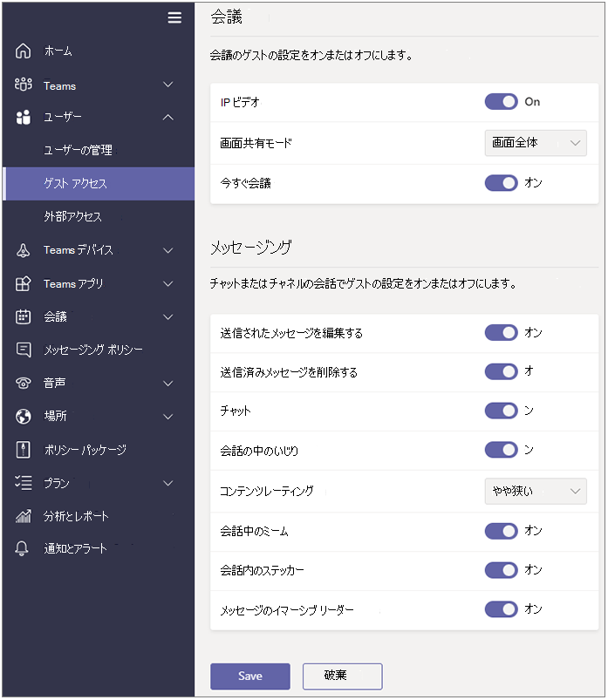608x700 pixels.
Task: Click the 画面共有モード setting label
Action: coord(256,143)
